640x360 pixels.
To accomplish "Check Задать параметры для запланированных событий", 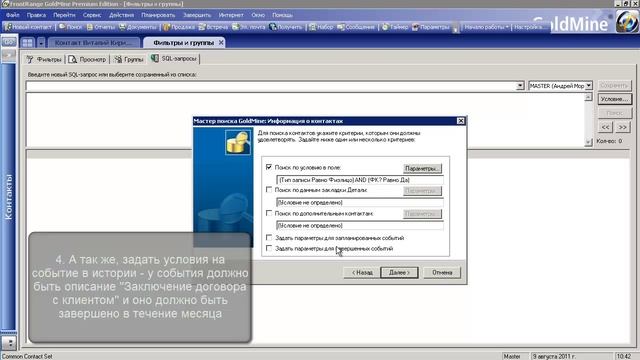I will tap(269, 237).
